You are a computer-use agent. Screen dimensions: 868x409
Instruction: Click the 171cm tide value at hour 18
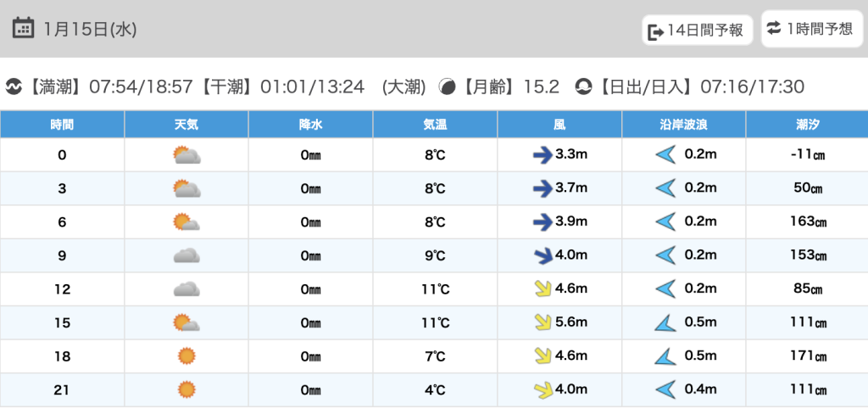[x=806, y=356]
